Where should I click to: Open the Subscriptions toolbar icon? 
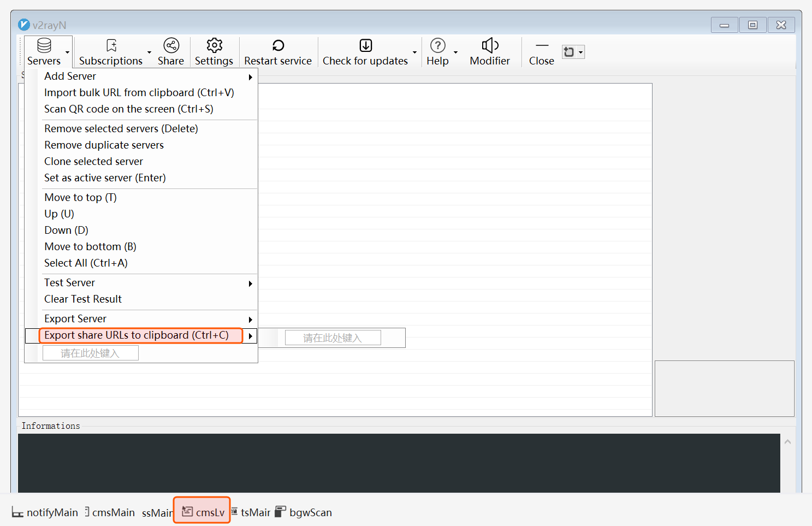point(111,45)
